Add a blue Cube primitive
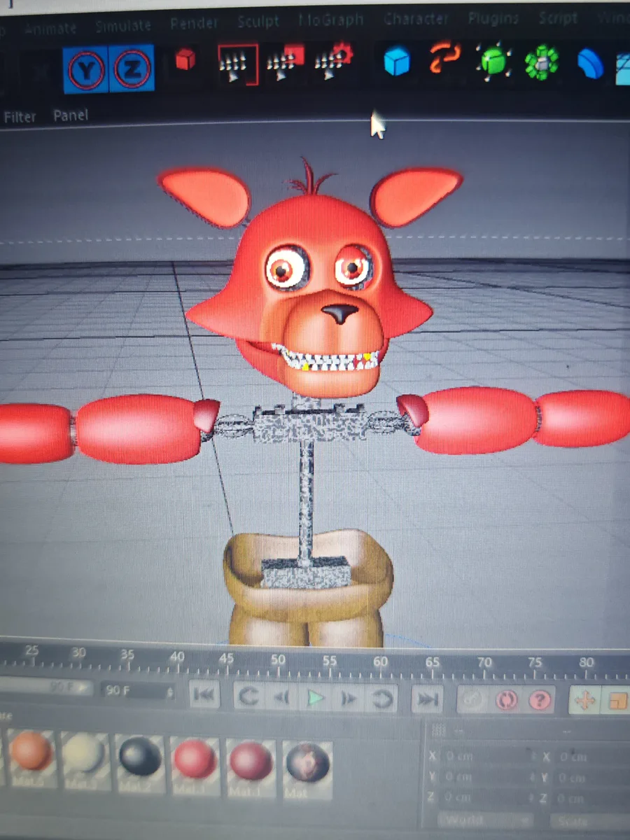This screenshot has height=840, width=630. click(x=397, y=62)
